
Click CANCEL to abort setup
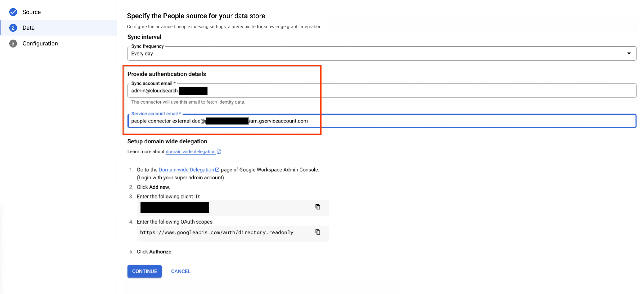181,271
